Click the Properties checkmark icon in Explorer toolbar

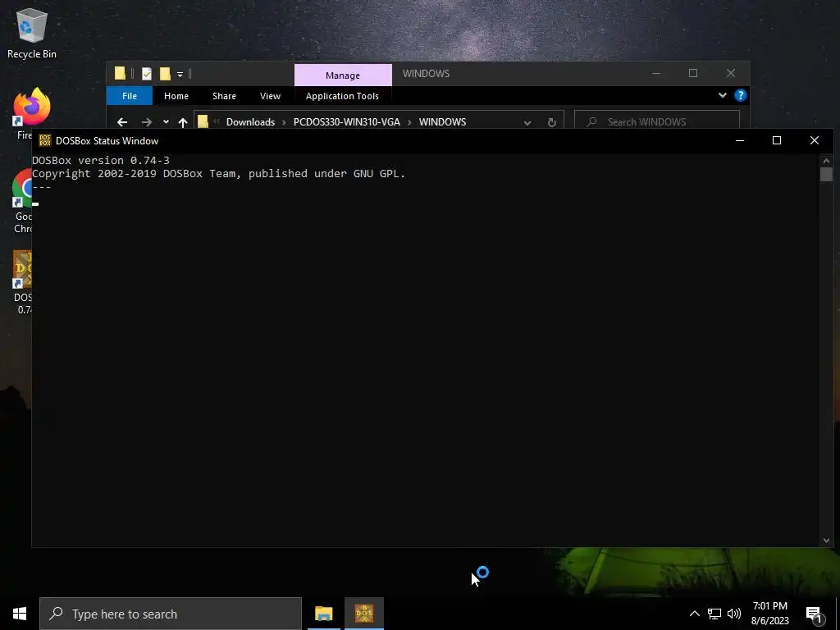(x=147, y=74)
